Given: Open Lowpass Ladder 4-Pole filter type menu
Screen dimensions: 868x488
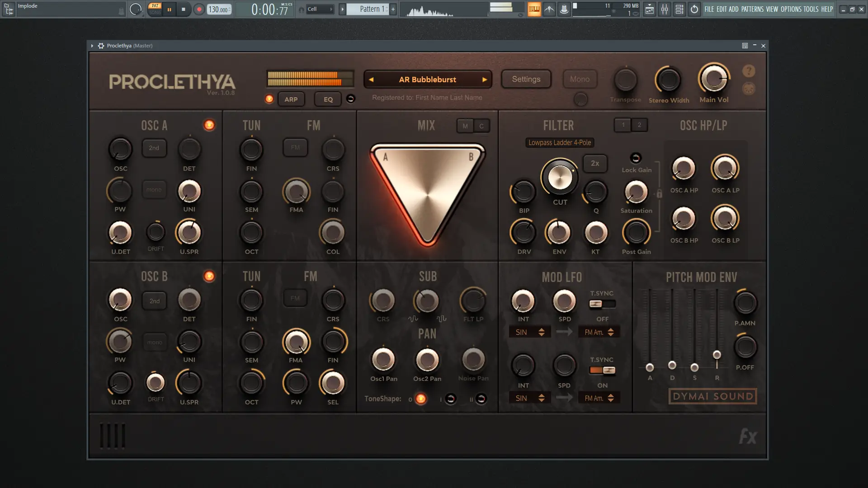Looking at the screenshot, I should (560, 142).
